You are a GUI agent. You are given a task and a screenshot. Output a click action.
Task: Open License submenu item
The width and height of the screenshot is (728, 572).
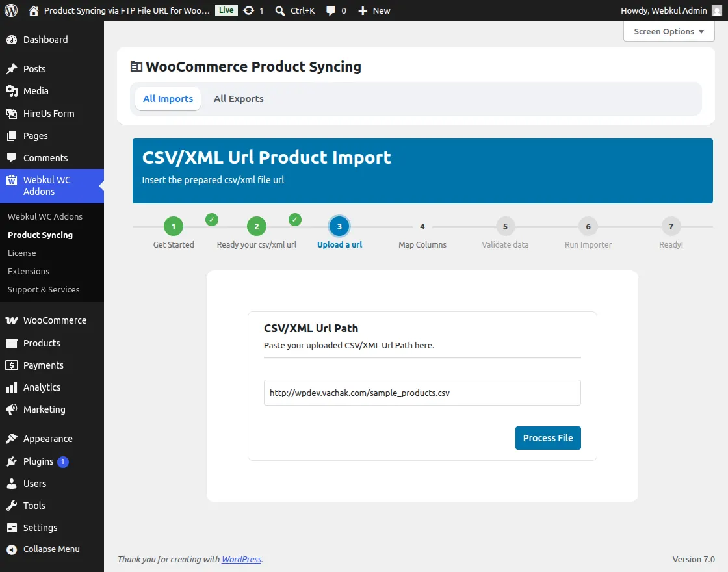[x=22, y=253]
